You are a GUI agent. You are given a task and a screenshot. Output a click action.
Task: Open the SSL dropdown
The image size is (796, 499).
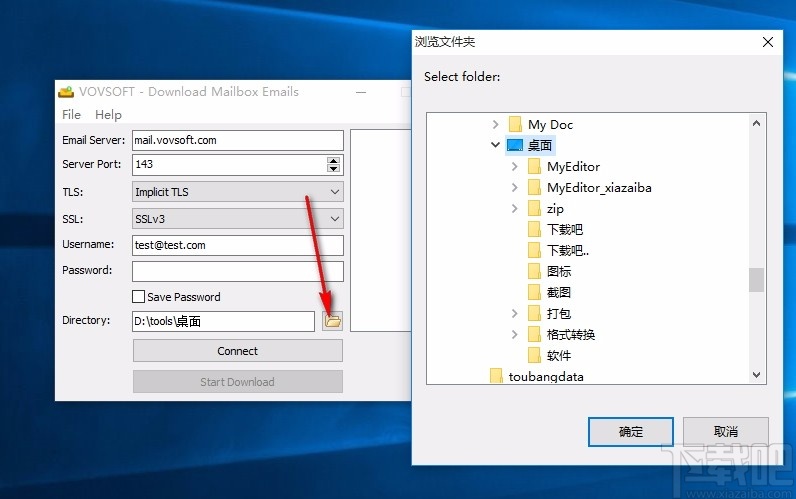click(238, 219)
